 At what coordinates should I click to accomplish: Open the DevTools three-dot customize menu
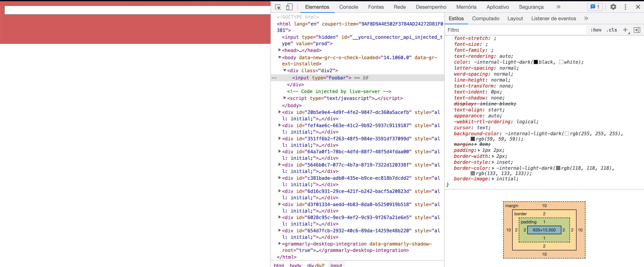coord(625,7)
